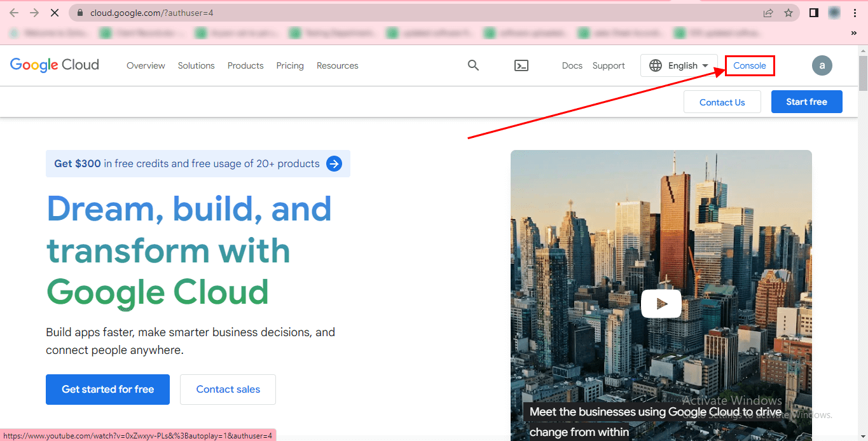The image size is (868, 441).
Task: Play the city skyline video
Action: [x=661, y=304]
